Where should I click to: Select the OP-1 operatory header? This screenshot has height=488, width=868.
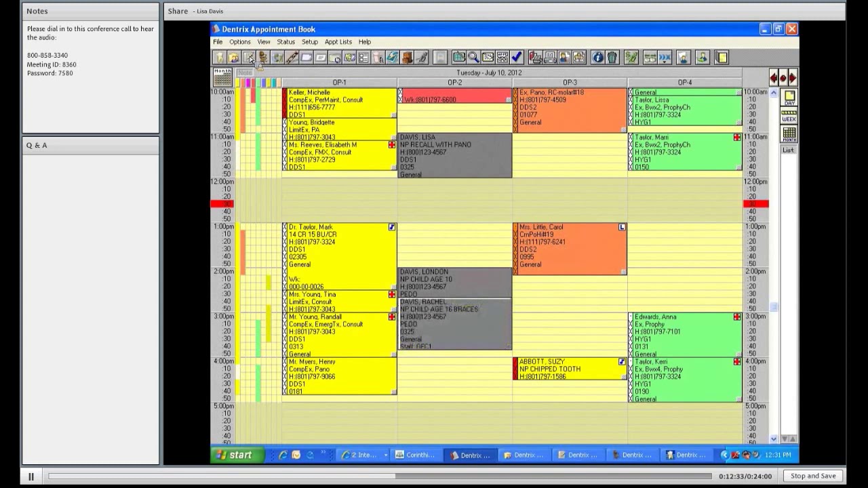[x=339, y=83]
